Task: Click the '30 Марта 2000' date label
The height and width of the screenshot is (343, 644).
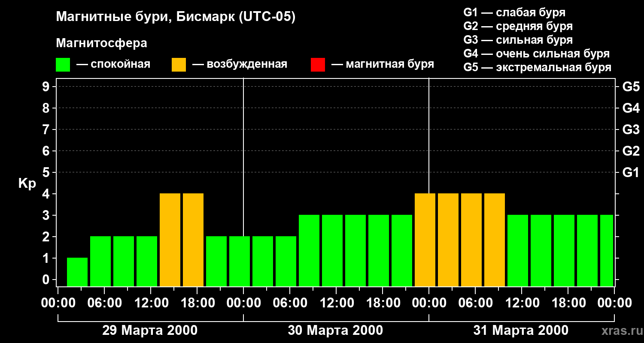Action: [x=335, y=331]
